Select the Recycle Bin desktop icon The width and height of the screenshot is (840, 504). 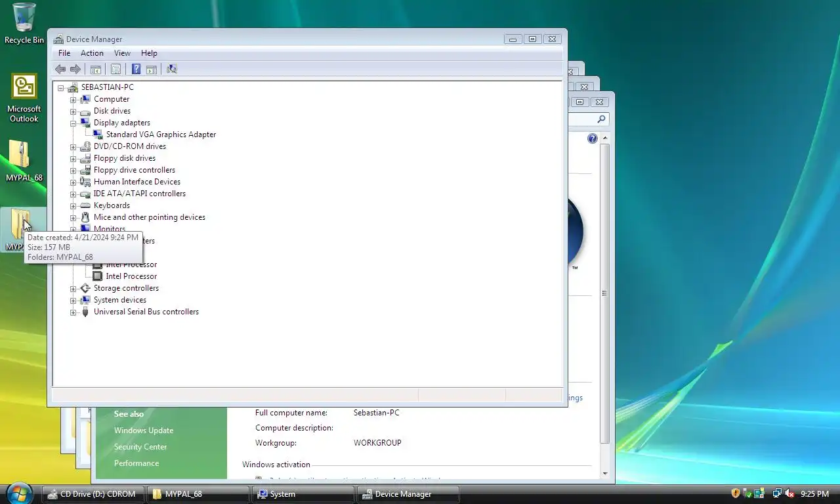24,23
